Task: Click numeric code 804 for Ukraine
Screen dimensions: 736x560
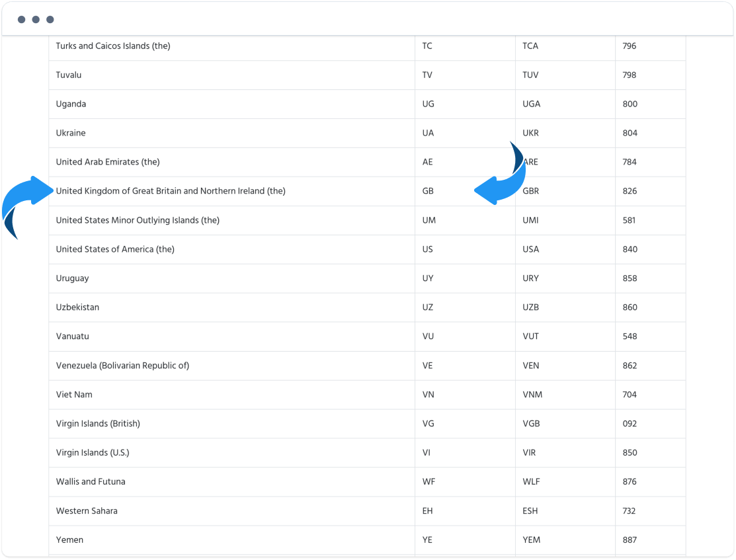Action: coord(630,133)
